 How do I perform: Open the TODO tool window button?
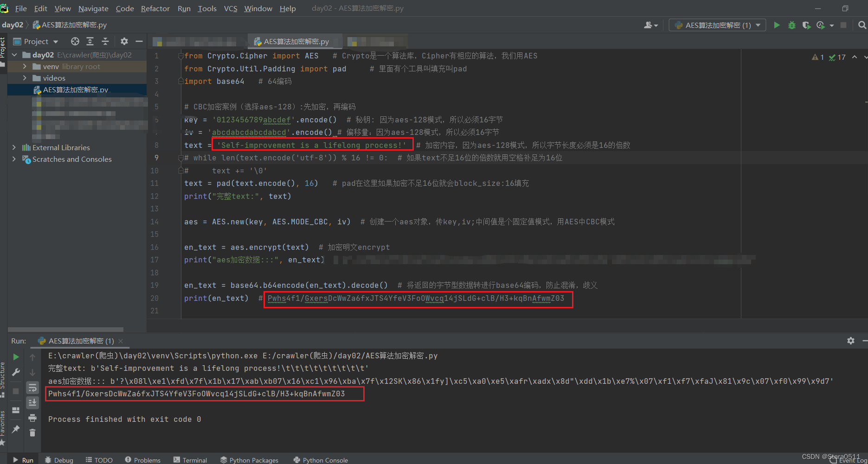click(x=99, y=460)
